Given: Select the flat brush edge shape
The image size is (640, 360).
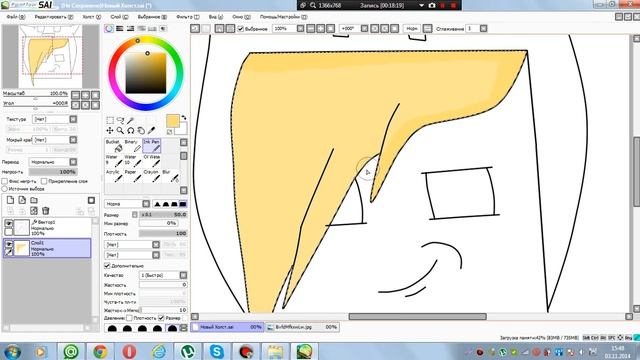Looking at the screenshot, I should click(x=183, y=204).
